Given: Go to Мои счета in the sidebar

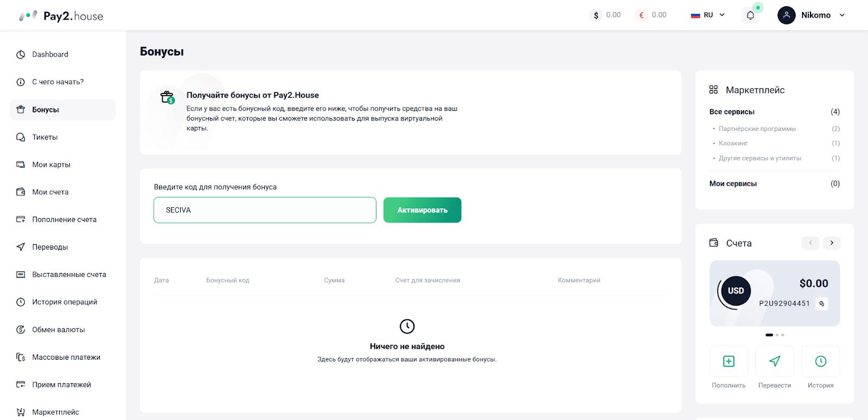Looking at the screenshot, I should coord(50,192).
